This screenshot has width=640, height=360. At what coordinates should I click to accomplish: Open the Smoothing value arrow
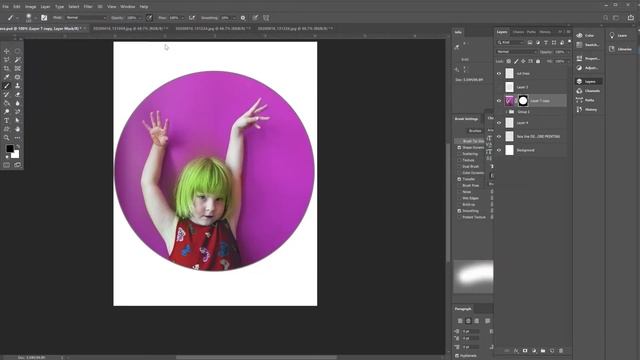(234, 18)
